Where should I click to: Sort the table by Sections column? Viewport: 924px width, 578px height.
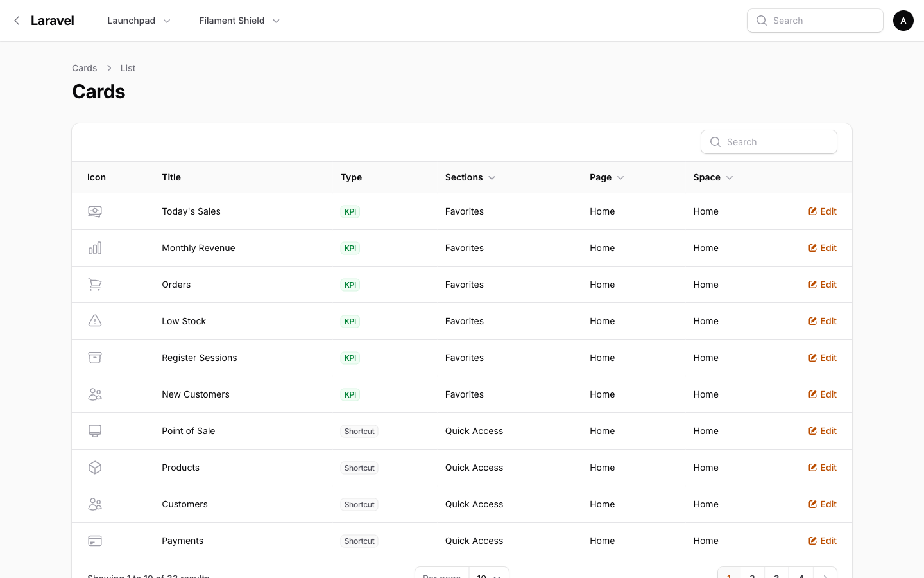470,177
